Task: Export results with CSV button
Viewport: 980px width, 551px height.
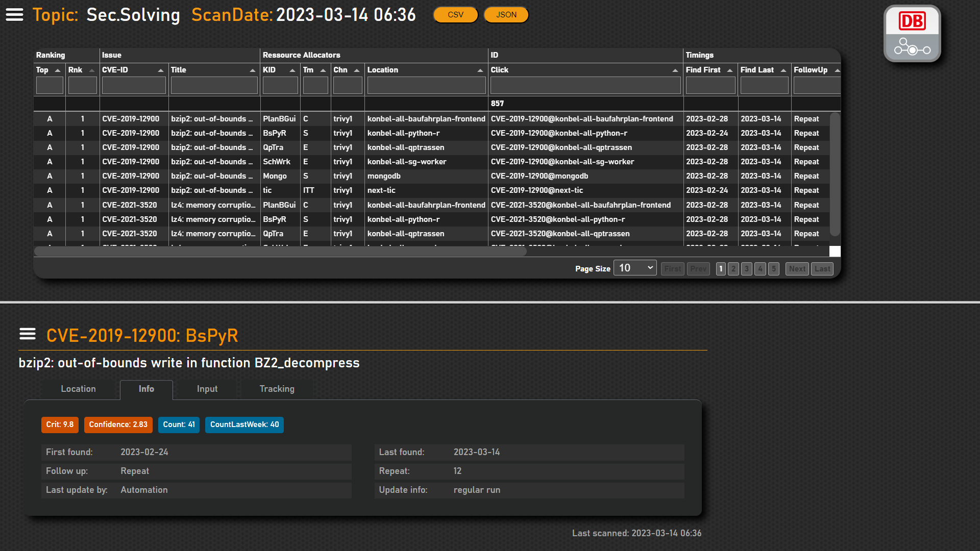Action: [x=455, y=15]
